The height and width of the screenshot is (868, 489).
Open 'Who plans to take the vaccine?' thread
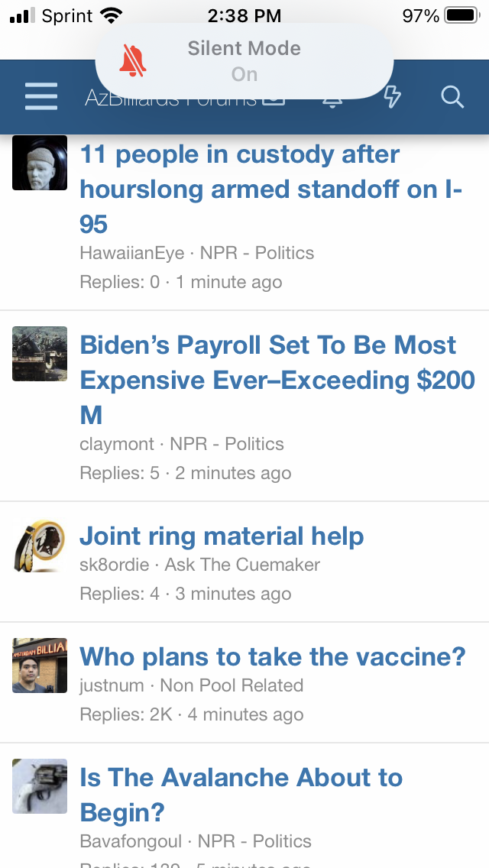[x=273, y=657]
